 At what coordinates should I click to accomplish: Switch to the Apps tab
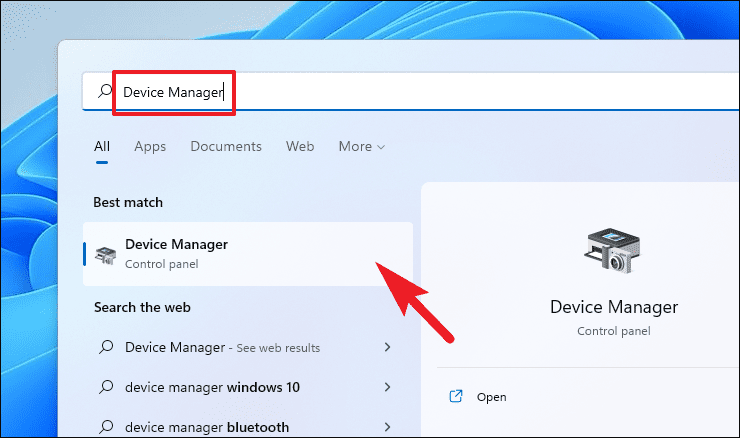tap(150, 147)
